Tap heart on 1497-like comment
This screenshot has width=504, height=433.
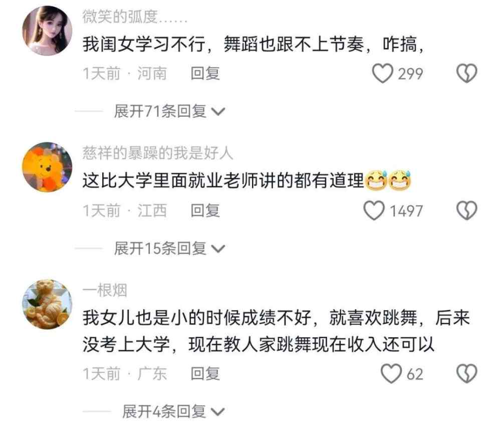(x=374, y=211)
